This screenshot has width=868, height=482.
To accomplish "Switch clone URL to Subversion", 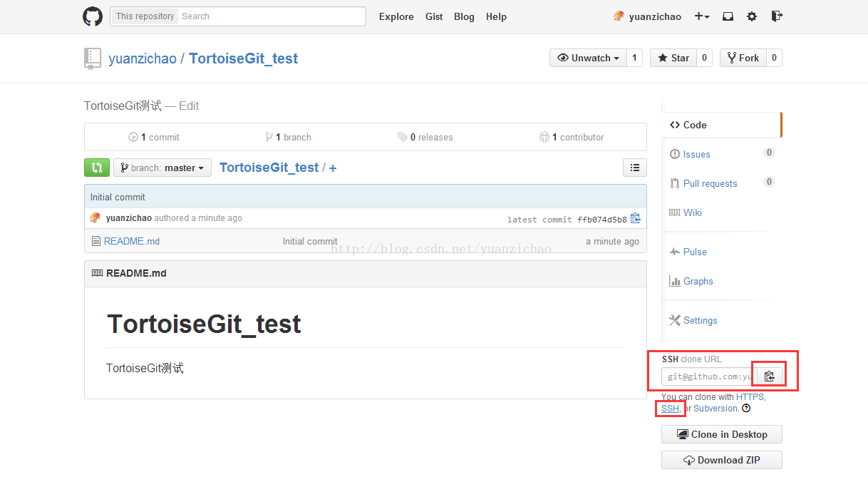I will click(715, 409).
